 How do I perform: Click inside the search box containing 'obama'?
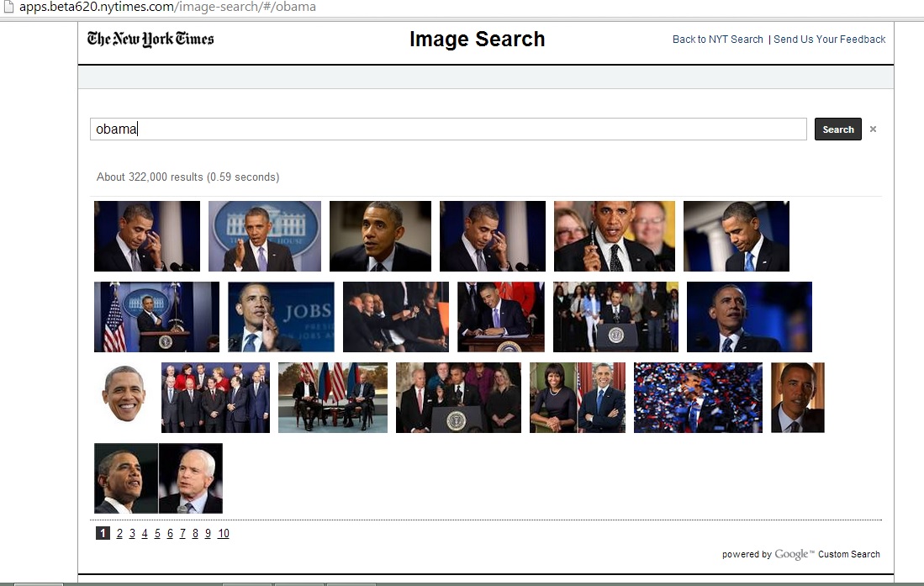tap(447, 129)
